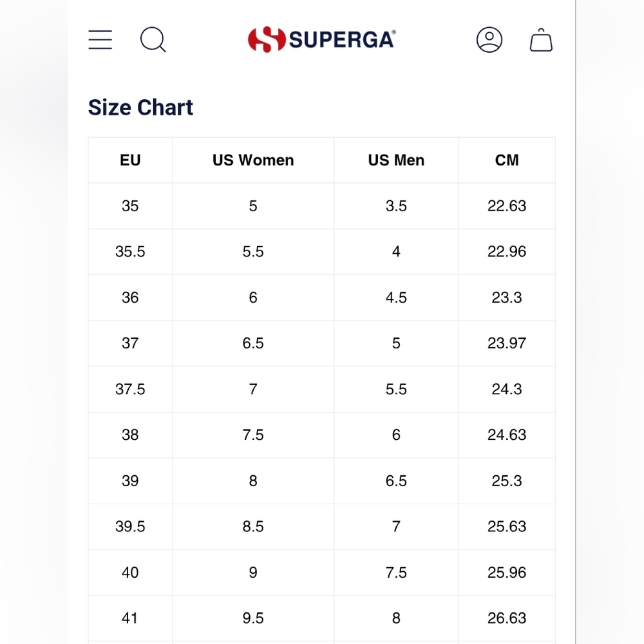The width and height of the screenshot is (644, 644).
Task: Select the 23.3 CM cell
Action: click(x=507, y=298)
